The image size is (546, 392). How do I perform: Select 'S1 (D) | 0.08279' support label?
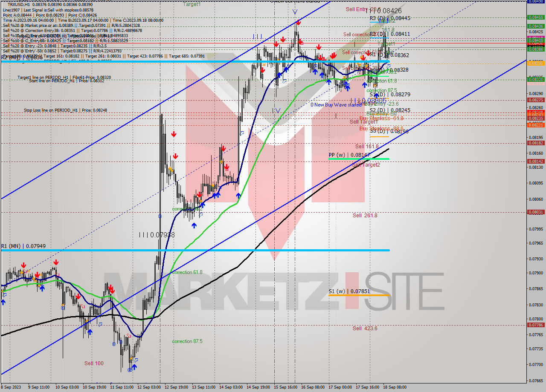click(390, 95)
